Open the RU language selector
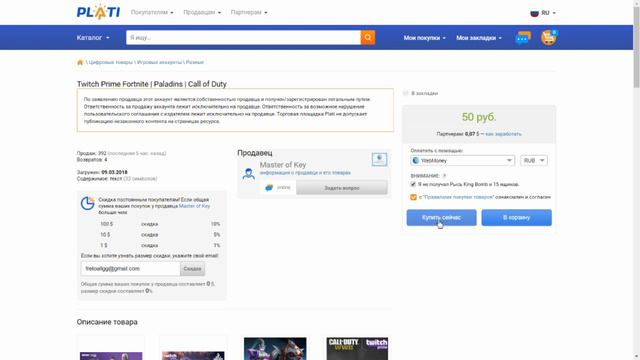 (543, 13)
